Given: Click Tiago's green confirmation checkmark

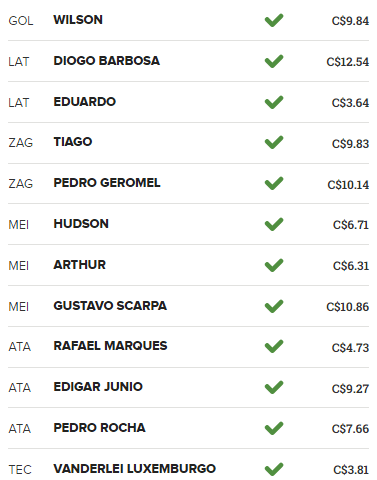Looking at the screenshot, I should tap(274, 142).
